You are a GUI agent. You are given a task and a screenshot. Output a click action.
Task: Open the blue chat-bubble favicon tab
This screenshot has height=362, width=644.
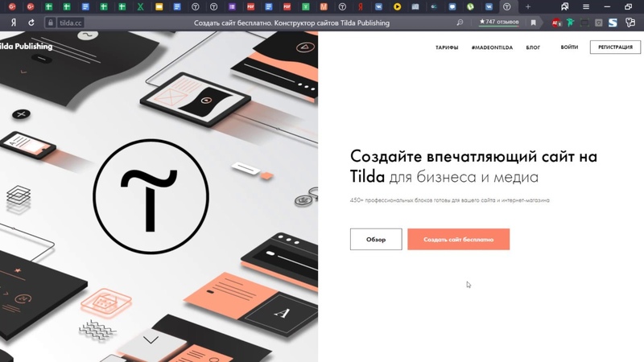click(452, 6)
